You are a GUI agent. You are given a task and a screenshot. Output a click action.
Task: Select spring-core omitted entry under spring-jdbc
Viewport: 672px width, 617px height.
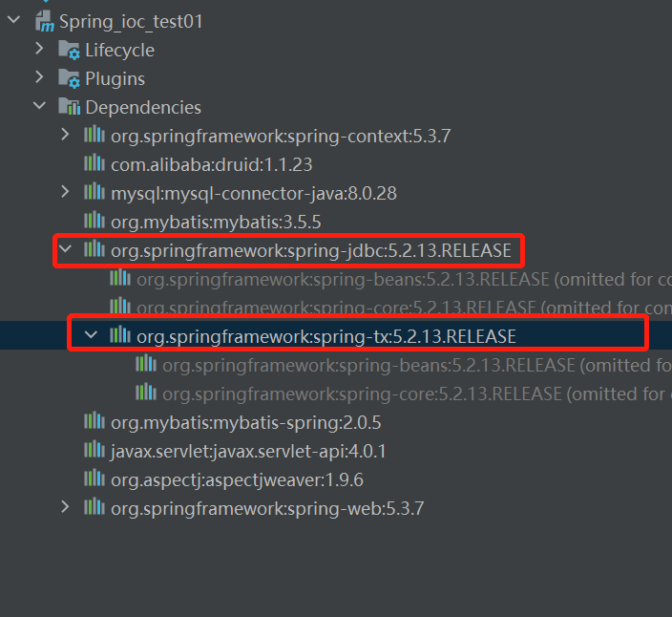point(404,307)
